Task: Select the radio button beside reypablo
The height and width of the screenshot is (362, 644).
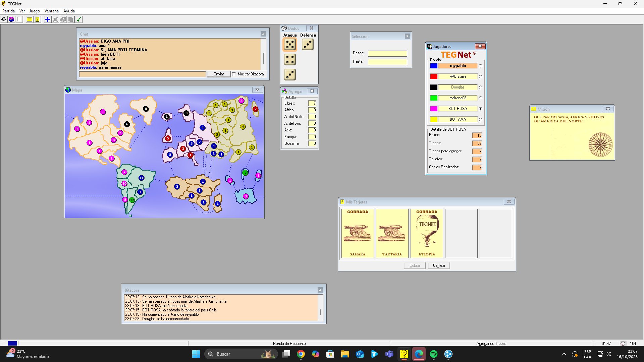Action: tap(480, 66)
